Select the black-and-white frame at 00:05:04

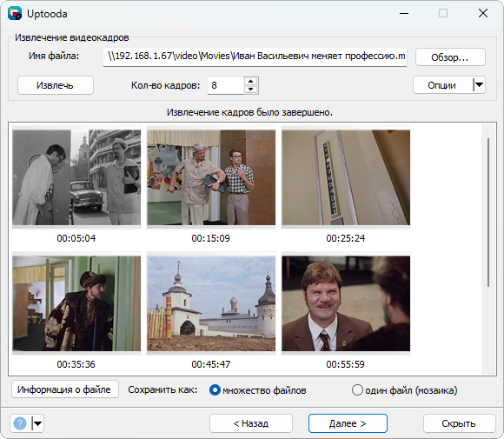click(x=76, y=177)
